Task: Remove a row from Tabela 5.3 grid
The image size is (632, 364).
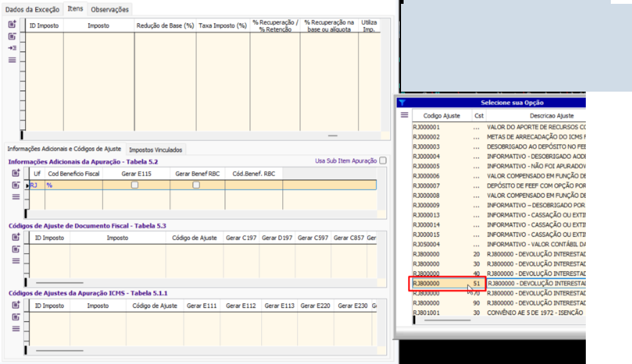Action: (x=15, y=249)
